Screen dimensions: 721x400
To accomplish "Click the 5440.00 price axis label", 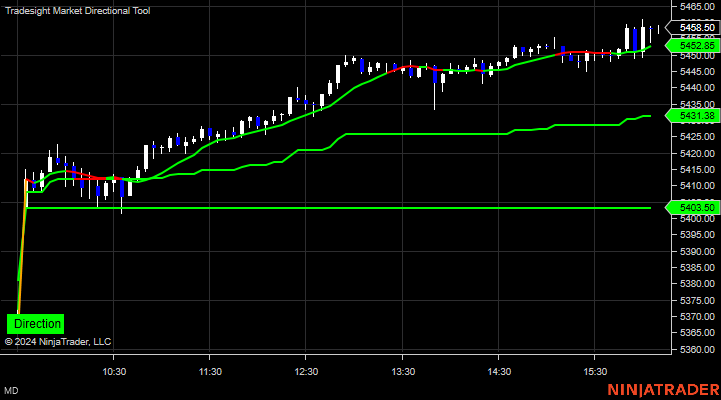I will point(697,87).
